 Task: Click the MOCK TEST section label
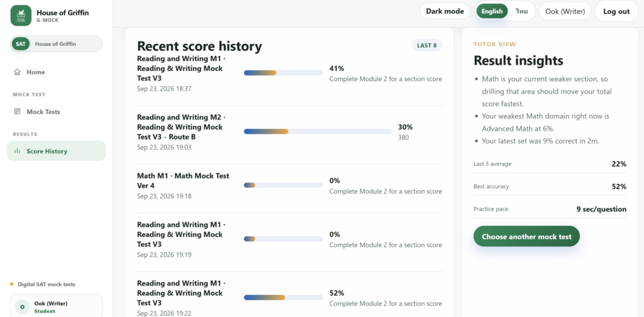coord(29,94)
